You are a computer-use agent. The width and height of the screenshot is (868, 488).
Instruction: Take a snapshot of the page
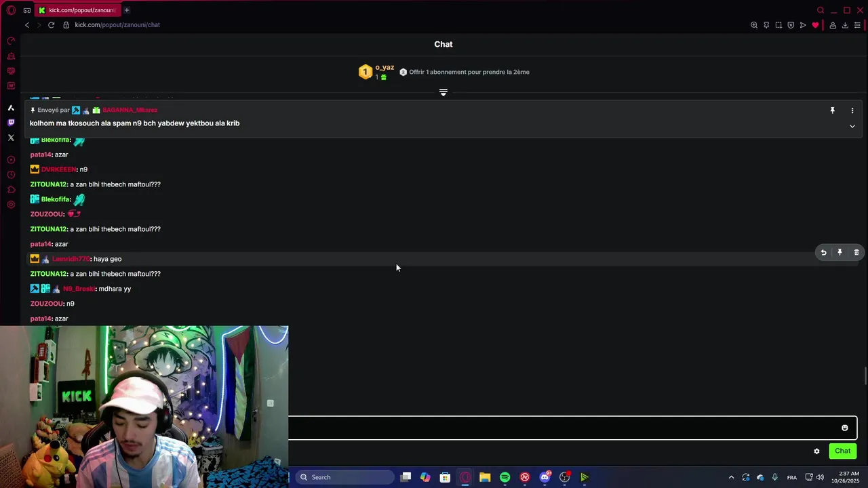[x=778, y=25]
